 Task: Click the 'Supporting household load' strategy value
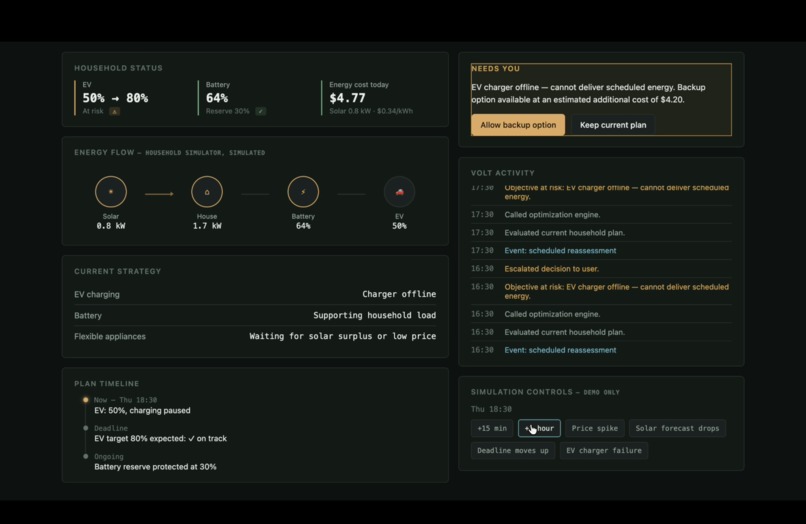(375, 315)
